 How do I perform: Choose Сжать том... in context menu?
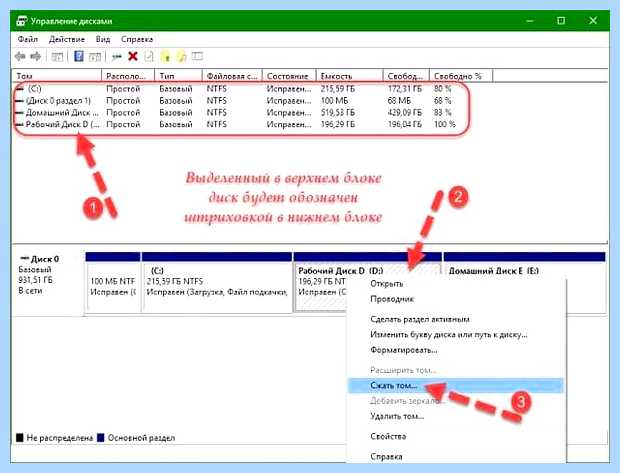point(456,386)
